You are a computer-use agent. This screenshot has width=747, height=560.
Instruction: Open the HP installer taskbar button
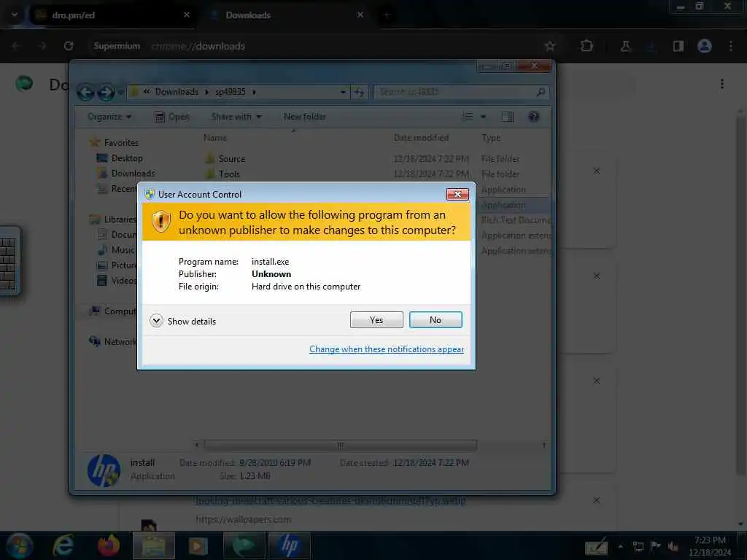289,545
